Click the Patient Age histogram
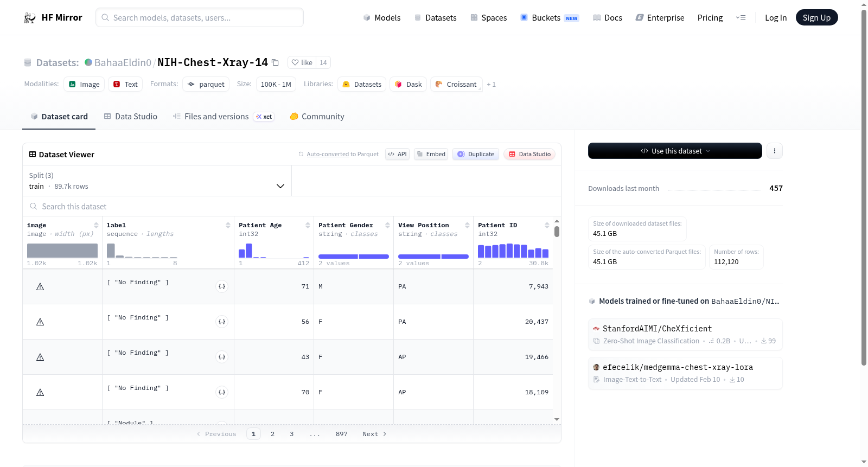The image size is (868, 467). click(x=274, y=250)
